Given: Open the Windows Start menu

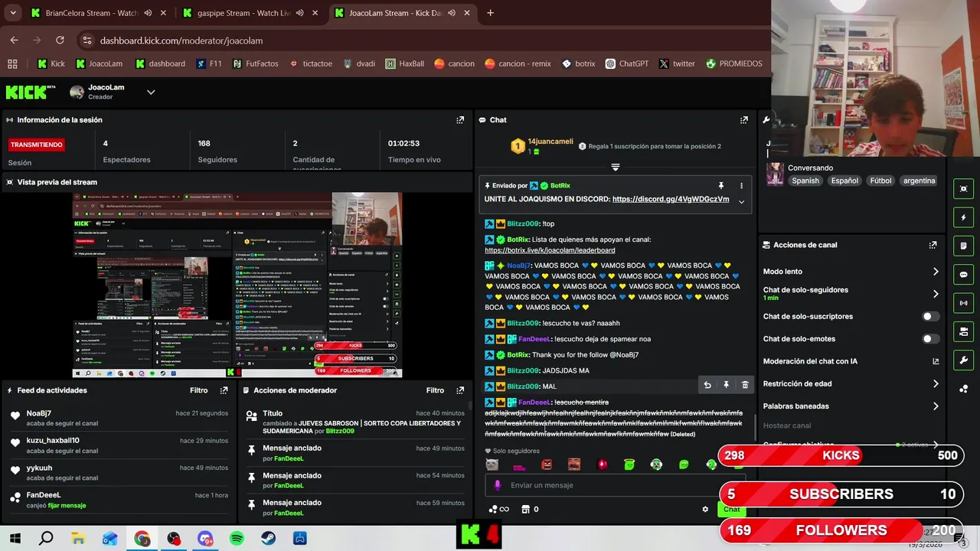Looking at the screenshot, I should coord(15,539).
